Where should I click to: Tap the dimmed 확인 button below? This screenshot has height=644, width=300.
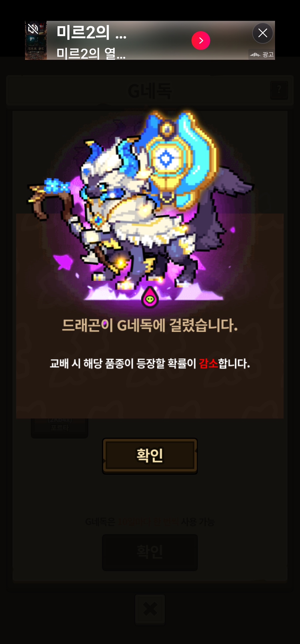150,553
